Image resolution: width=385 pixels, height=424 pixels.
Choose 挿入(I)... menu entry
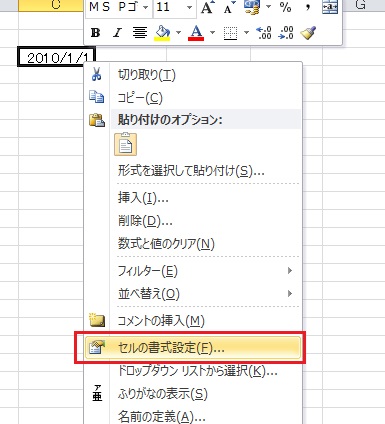193,198
